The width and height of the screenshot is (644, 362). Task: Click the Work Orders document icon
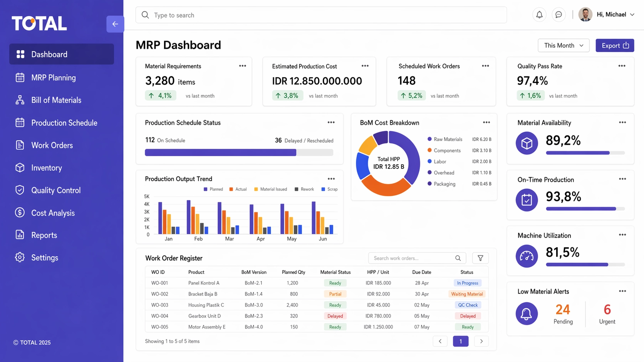pos(20,145)
